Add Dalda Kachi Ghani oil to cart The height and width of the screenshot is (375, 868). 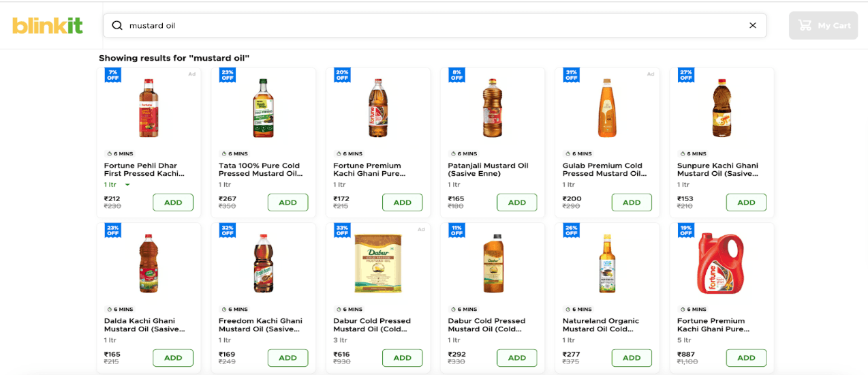tap(173, 358)
